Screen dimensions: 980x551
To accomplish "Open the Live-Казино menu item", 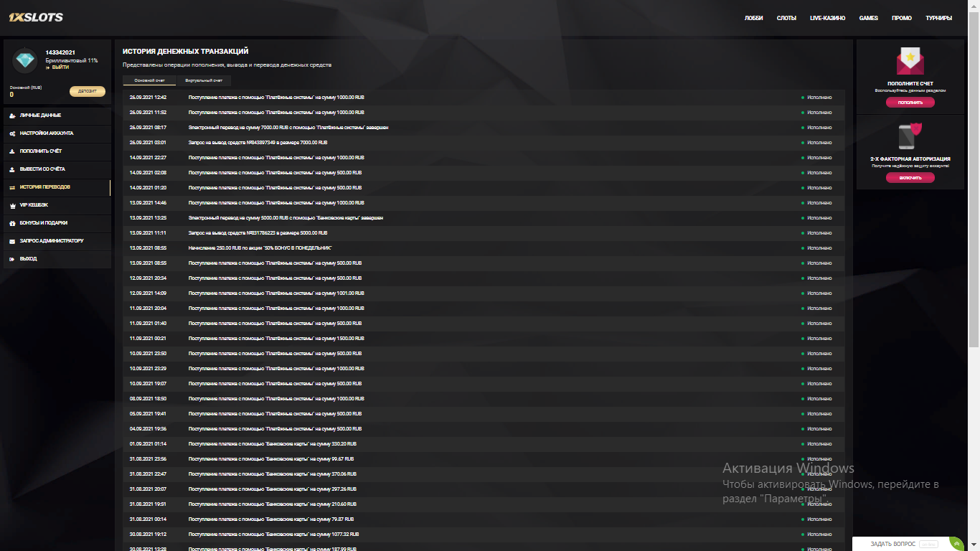I will coord(827,18).
